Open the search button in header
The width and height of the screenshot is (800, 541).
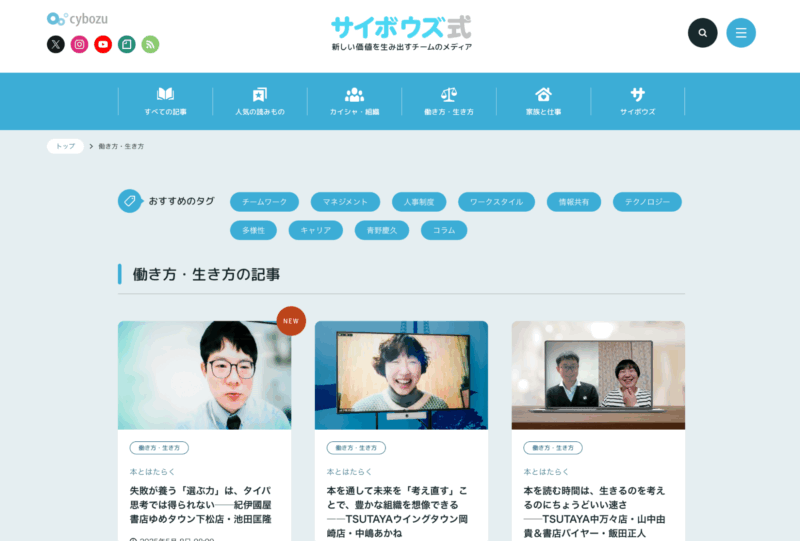(703, 33)
